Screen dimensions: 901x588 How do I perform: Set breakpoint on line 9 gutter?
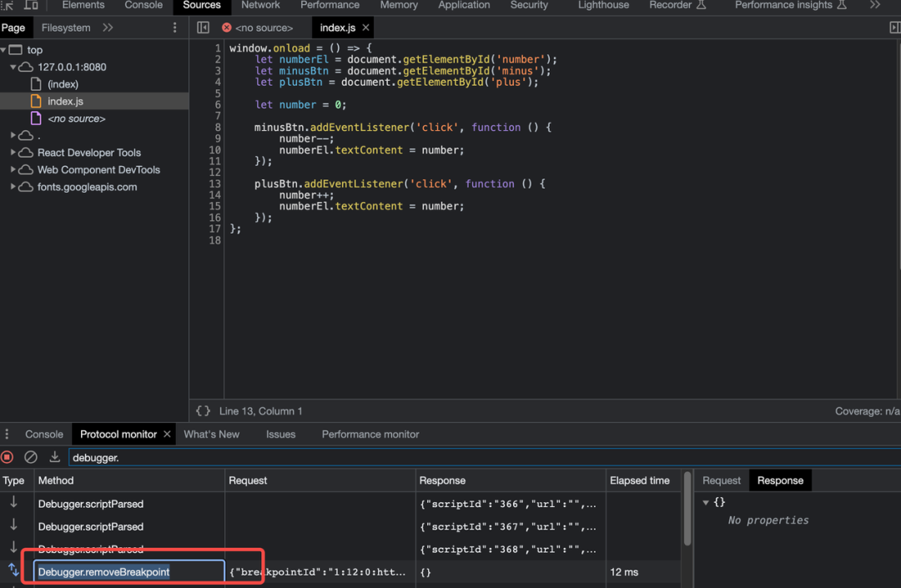[x=217, y=138]
